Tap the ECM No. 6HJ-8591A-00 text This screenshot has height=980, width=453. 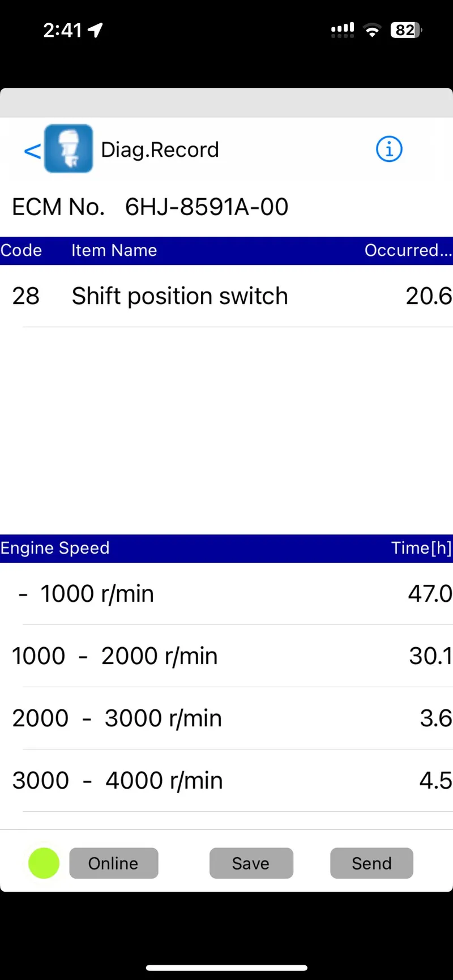[x=150, y=207]
